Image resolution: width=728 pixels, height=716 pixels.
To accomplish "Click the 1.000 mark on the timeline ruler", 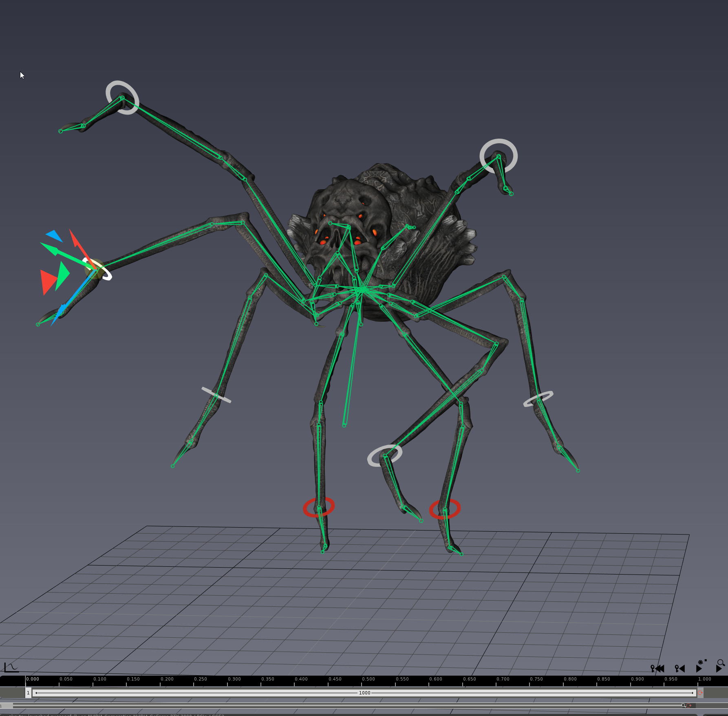I will [x=704, y=679].
